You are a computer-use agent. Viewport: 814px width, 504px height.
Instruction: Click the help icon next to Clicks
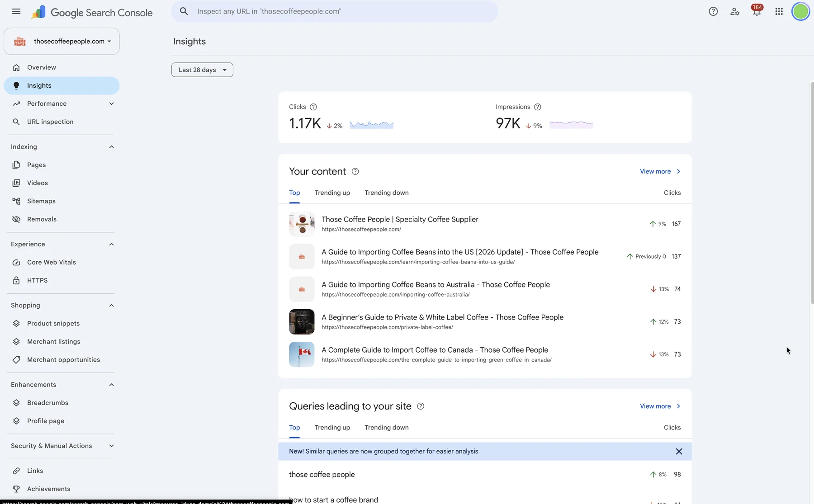[x=313, y=107]
